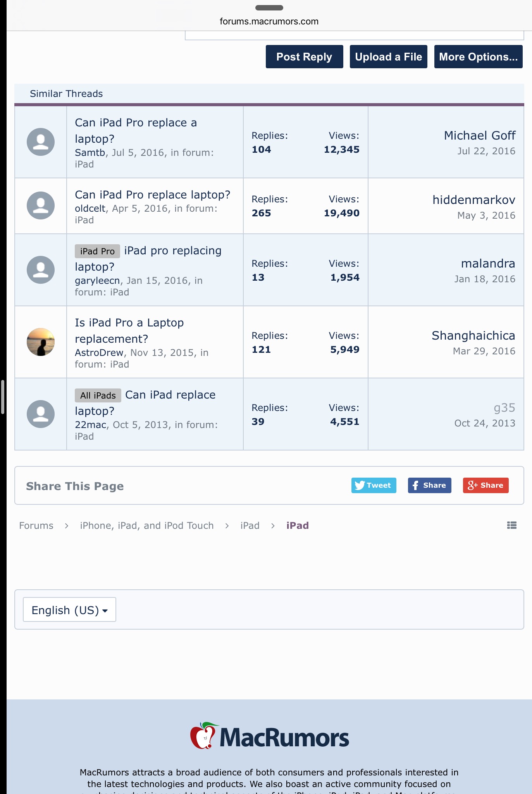Click the Facebook Share button
The image size is (532, 794).
pyautogui.click(x=429, y=485)
